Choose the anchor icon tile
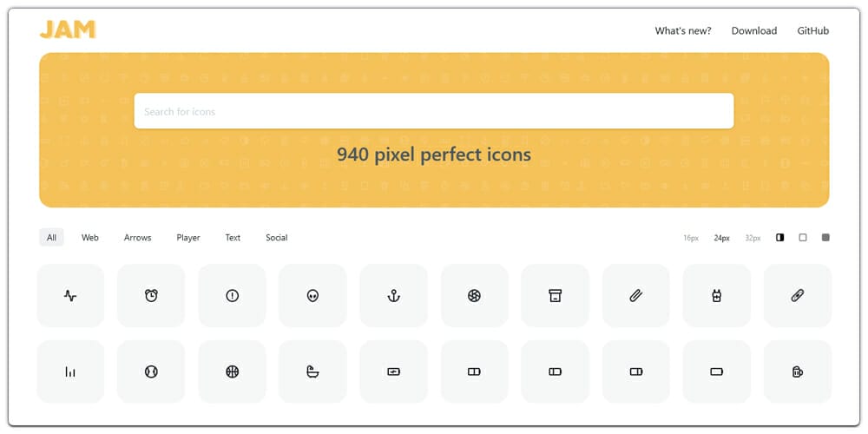The image size is (868, 434). [393, 296]
